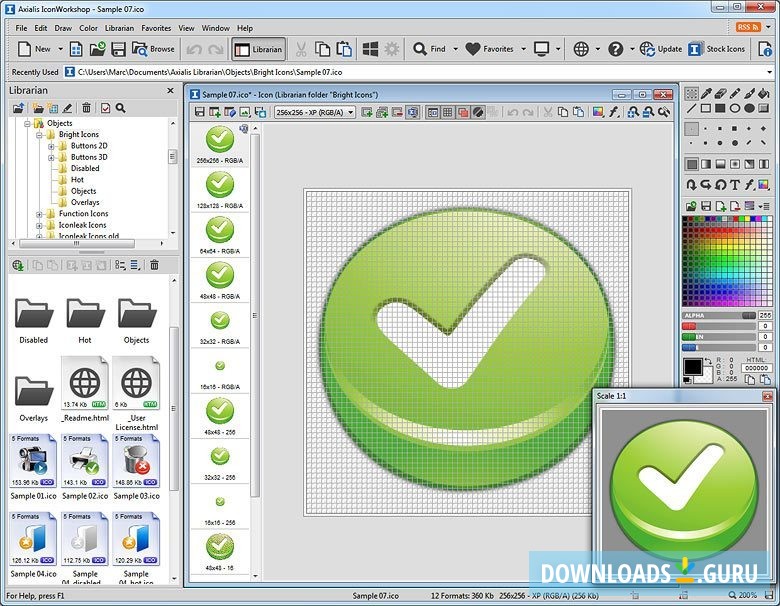780x606 pixels.
Task: Select the 128x128 - RGB/A format thumbnail
Action: (x=220, y=190)
